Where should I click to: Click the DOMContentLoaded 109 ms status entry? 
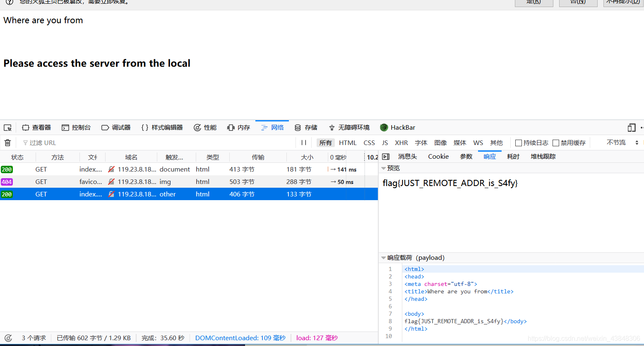click(240, 338)
